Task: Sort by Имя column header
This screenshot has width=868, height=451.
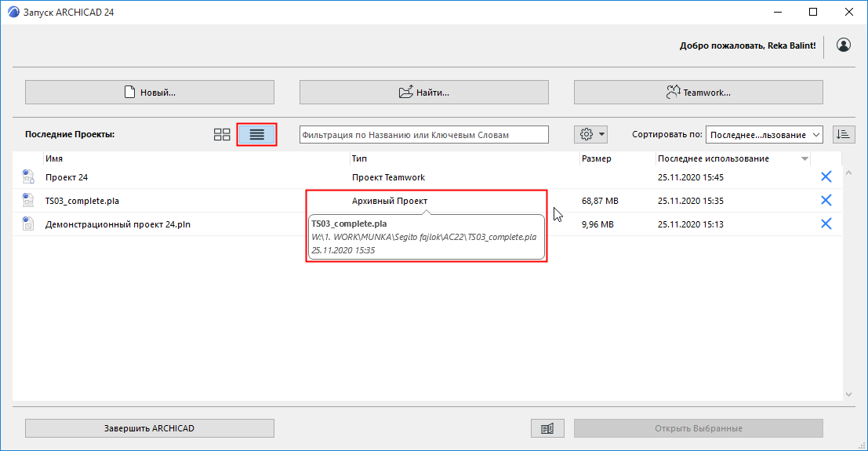Action: [x=197, y=158]
